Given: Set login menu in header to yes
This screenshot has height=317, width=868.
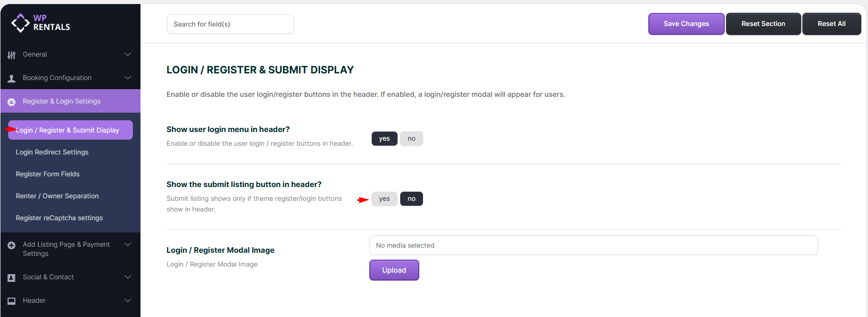Looking at the screenshot, I should pyautogui.click(x=384, y=139).
